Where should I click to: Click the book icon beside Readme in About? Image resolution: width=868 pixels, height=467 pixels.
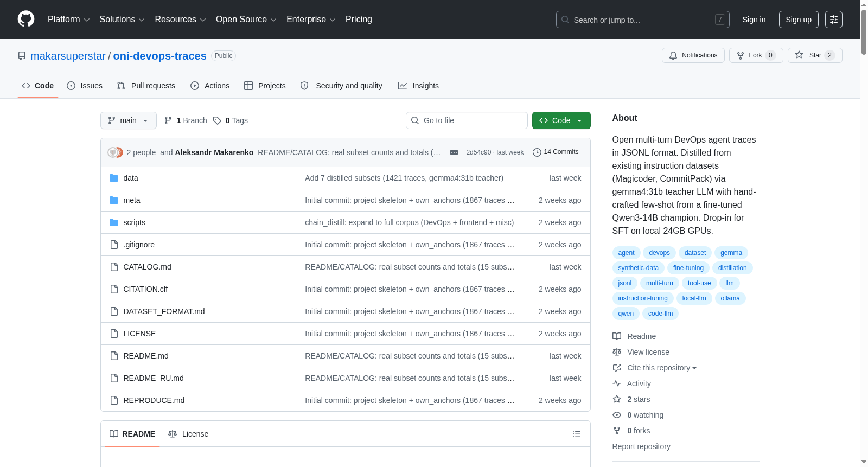point(617,336)
